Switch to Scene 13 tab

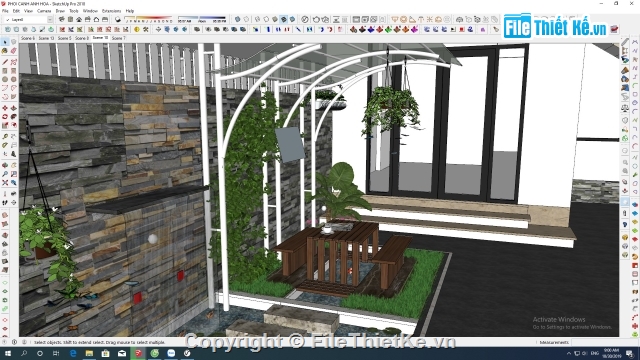(46, 38)
